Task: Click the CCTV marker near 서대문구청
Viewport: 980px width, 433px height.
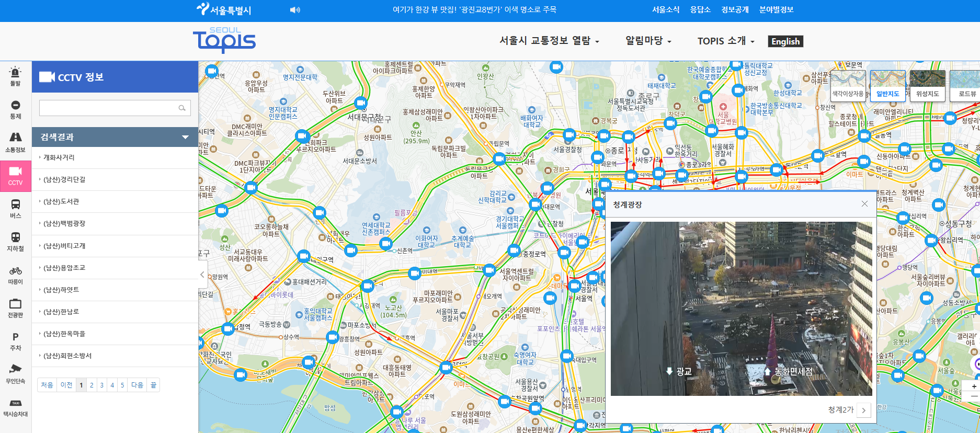Action: (360, 102)
